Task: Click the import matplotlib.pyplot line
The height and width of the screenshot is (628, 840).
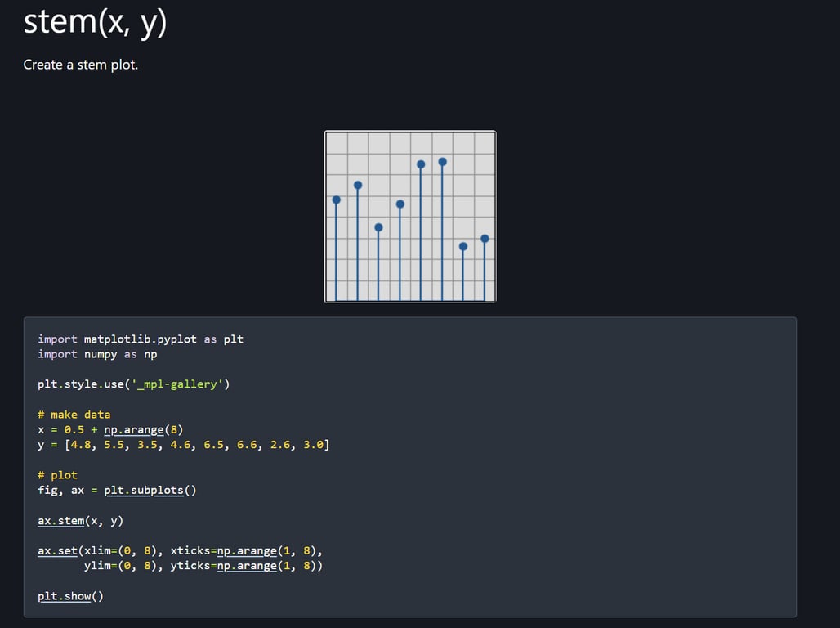Action: [x=141, y=339]
